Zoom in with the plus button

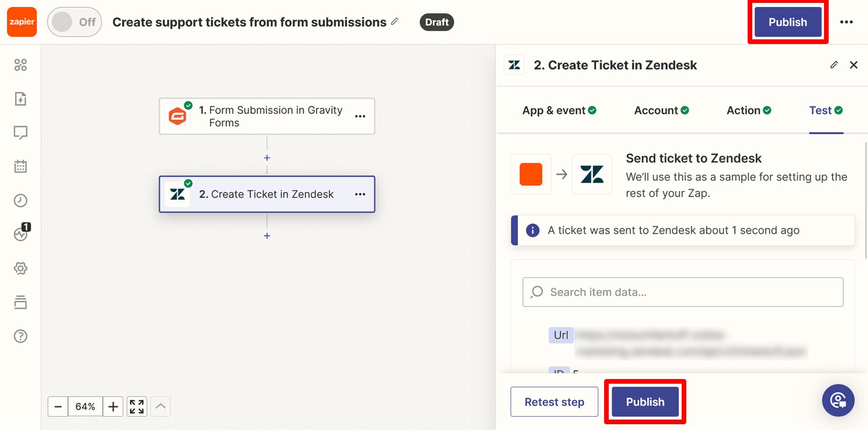click(x=113, y=406)
